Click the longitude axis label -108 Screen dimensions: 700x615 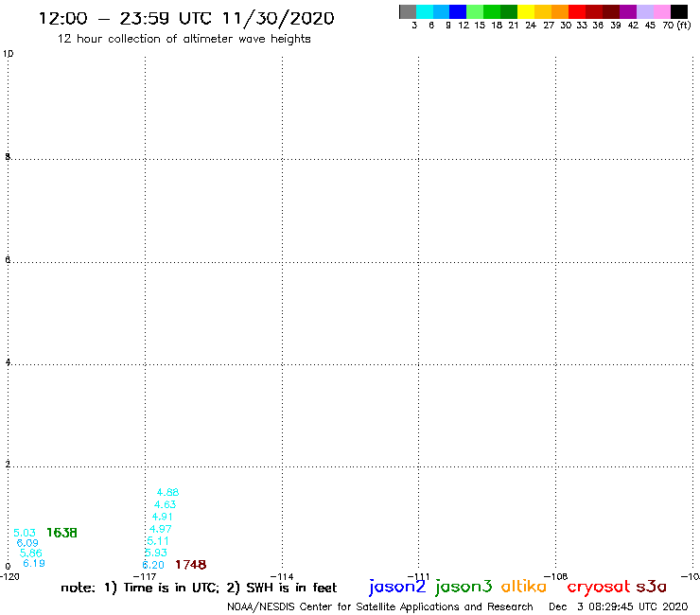(x=556, y=576)
